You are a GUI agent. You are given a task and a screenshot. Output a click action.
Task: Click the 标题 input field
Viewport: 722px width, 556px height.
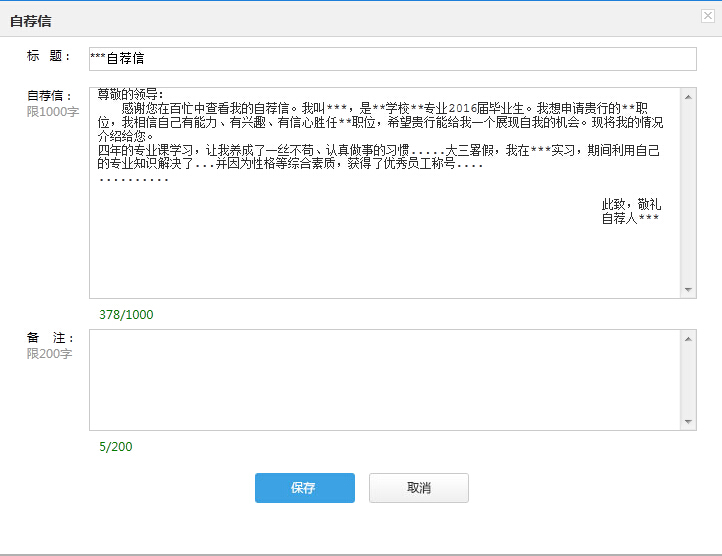(392, 59)
